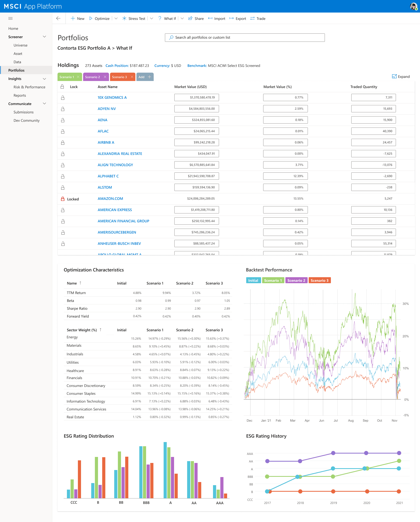Viewport: 420px width, 522px height.
Task: Toggle lock for ANHEUSER-BUSCH INBEV
Action: point(63,244)
